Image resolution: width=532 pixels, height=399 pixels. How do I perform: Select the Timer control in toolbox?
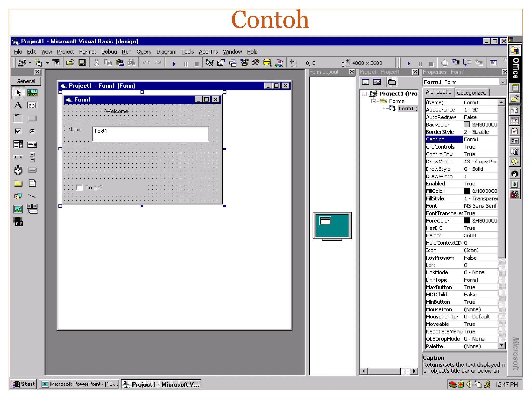coord(18,170)
